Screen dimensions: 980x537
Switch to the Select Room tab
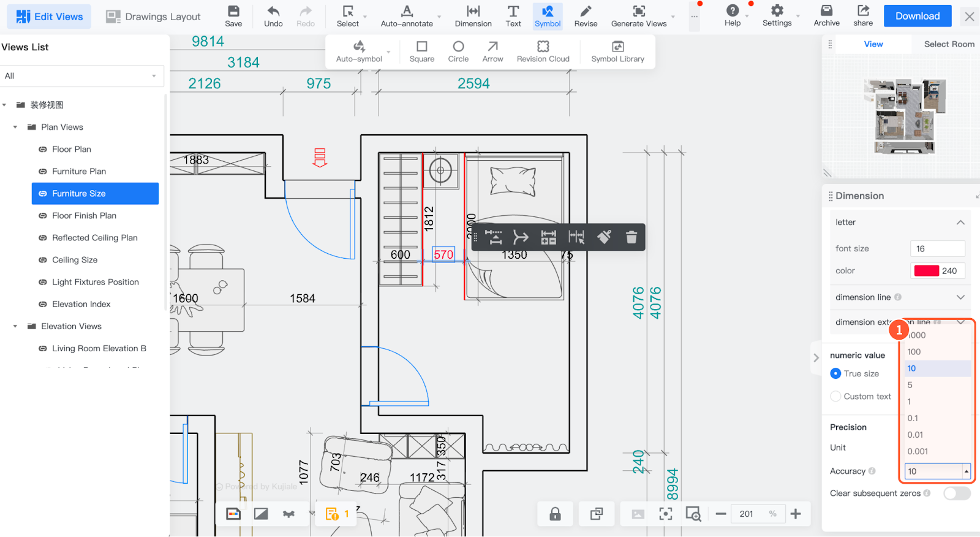[949, 44]
